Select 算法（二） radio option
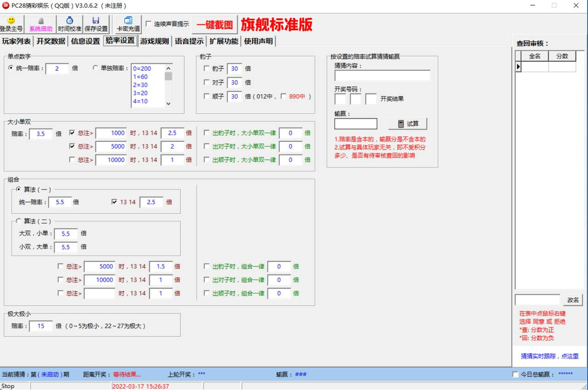Screen dimensions: 588x390 click(x=19, y=221)
